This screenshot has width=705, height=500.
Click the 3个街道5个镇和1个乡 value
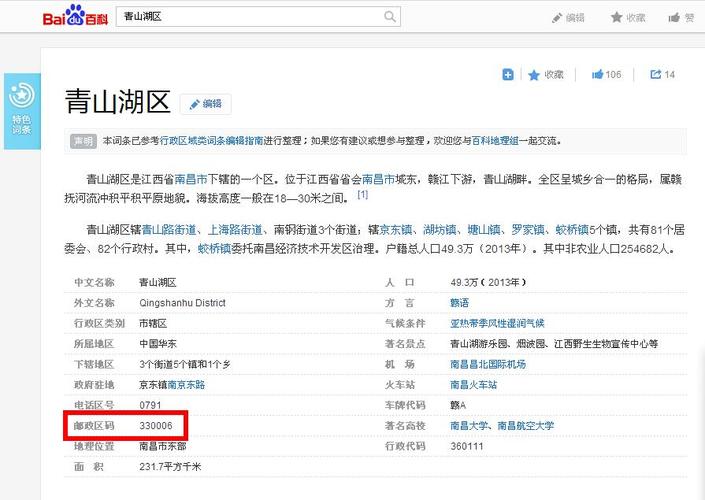coord(185,364)
